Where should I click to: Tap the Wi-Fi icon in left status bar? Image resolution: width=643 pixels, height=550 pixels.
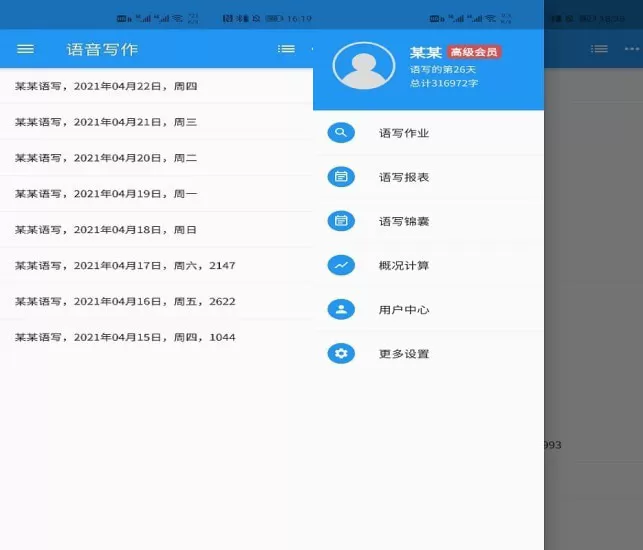point(177,18)
